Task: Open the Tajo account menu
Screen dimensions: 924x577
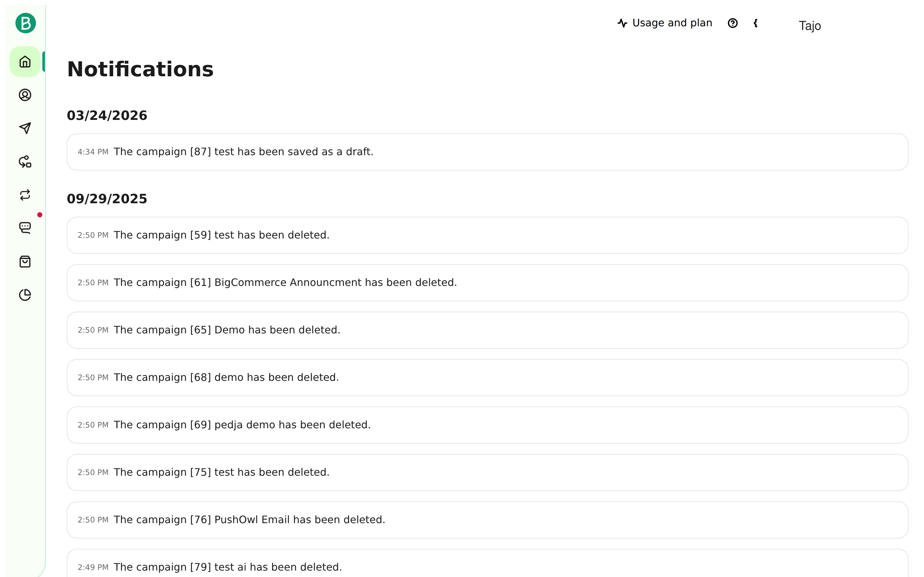Action: (809, 26)
